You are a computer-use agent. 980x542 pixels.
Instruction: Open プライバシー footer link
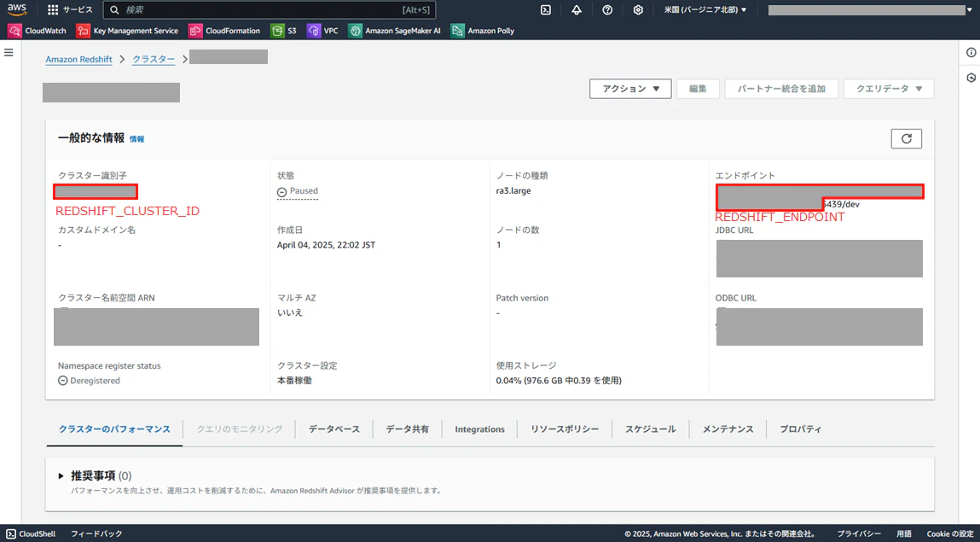(x=860, y=533)
